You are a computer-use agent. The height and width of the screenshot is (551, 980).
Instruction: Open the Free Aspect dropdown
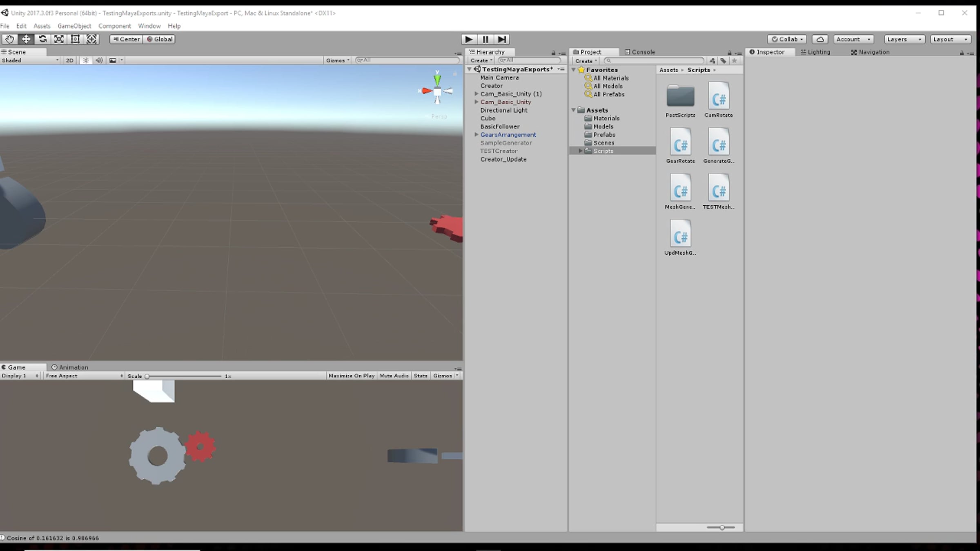(84, 376)
